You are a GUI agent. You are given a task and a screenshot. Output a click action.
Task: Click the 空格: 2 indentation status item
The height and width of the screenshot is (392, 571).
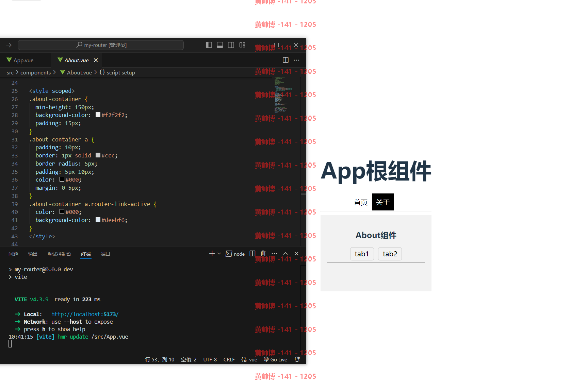click(189, 360)
